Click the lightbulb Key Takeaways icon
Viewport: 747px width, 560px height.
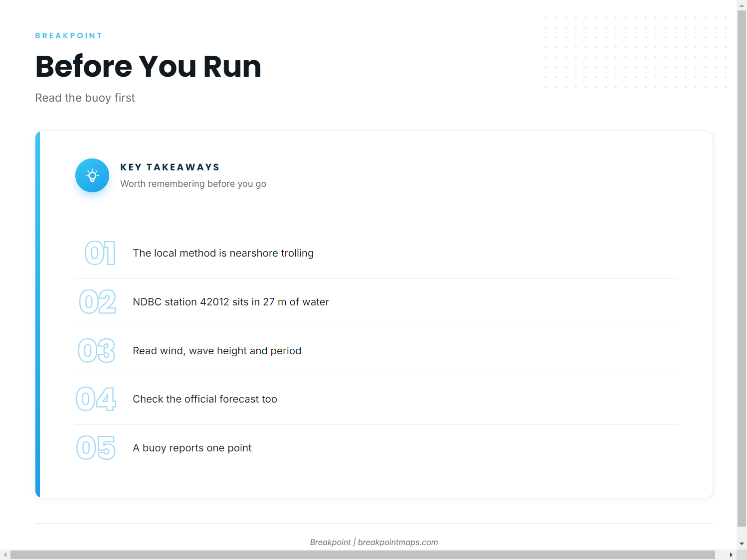click(92, 175)
